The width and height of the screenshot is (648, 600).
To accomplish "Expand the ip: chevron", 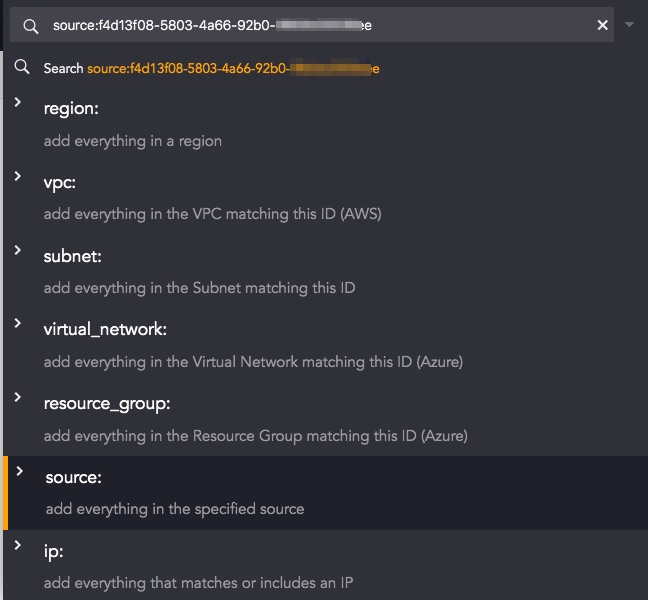I will [x=18, y=545].
